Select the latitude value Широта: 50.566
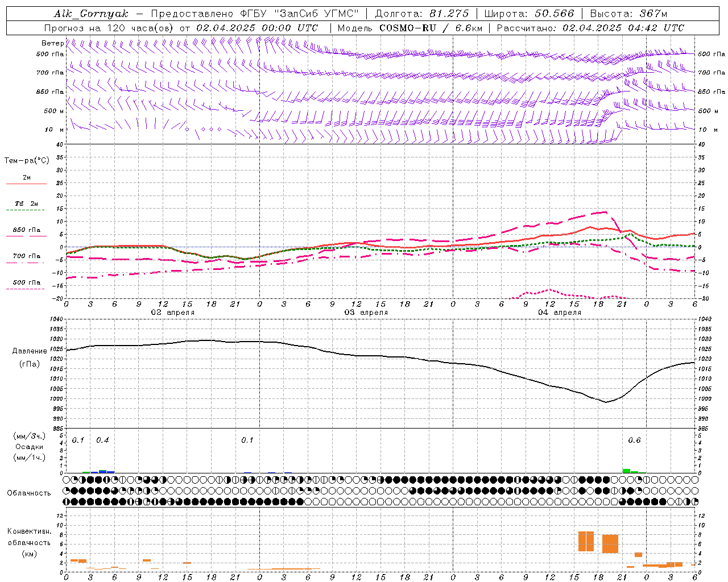 pos(529,14)
